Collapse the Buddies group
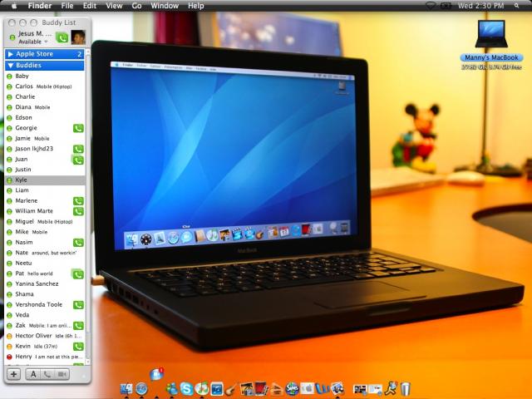Screen dimensions: 532x399 coord(11,65)
